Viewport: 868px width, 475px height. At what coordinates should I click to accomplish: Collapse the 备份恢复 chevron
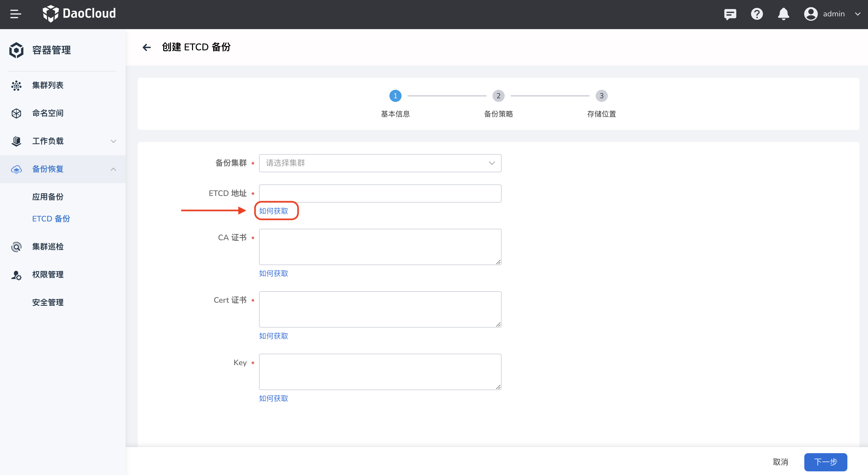tap(113, 169)
